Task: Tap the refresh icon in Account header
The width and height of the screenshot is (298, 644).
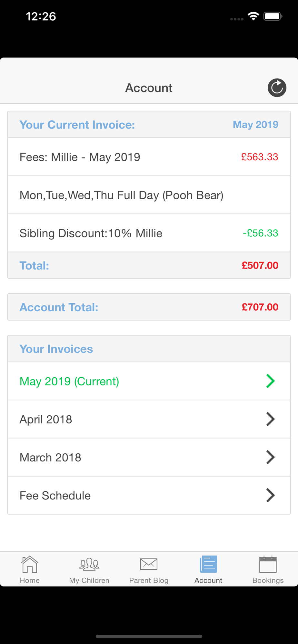Action: tap(277, 88)
